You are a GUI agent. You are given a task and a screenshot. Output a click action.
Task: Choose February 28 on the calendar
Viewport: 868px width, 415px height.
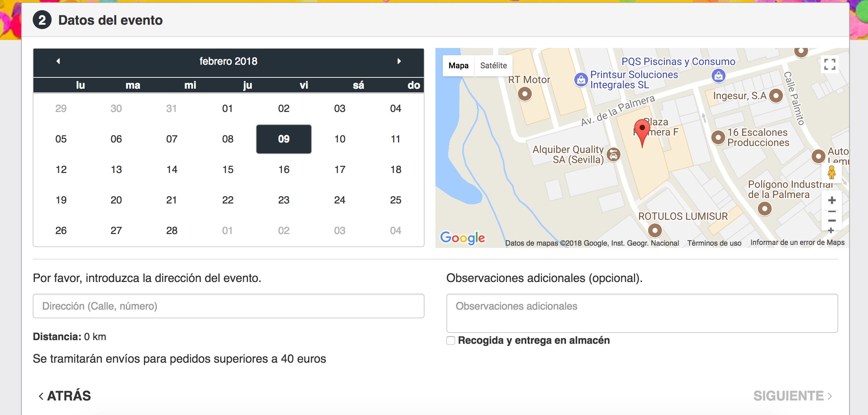tap(172, 230)
